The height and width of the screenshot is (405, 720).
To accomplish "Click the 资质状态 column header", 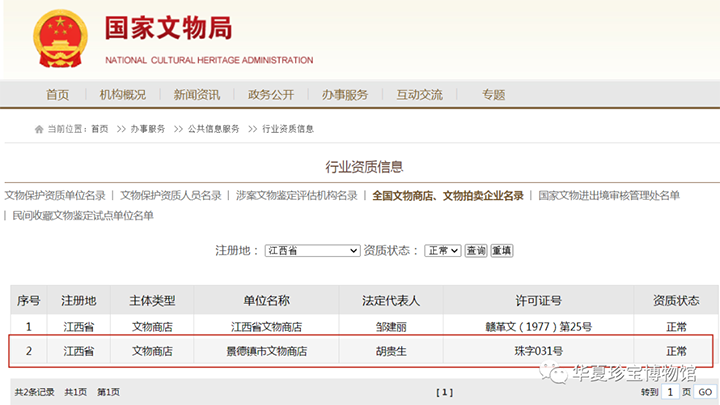I will (676, 301).
